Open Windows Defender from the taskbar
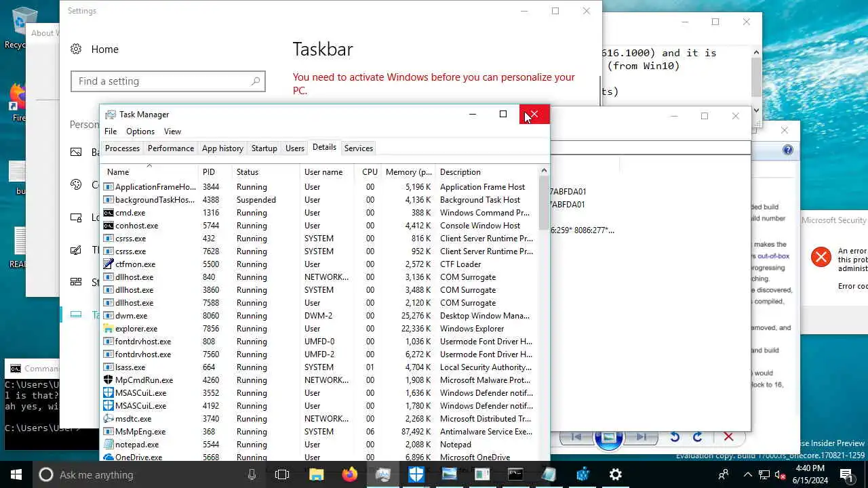The width and height of the screenshot is (868, 488). point(416,475)
